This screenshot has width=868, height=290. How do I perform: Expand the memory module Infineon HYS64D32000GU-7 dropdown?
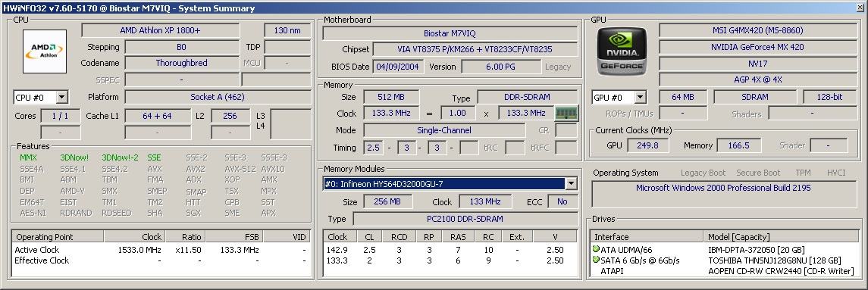pos(572,184)
